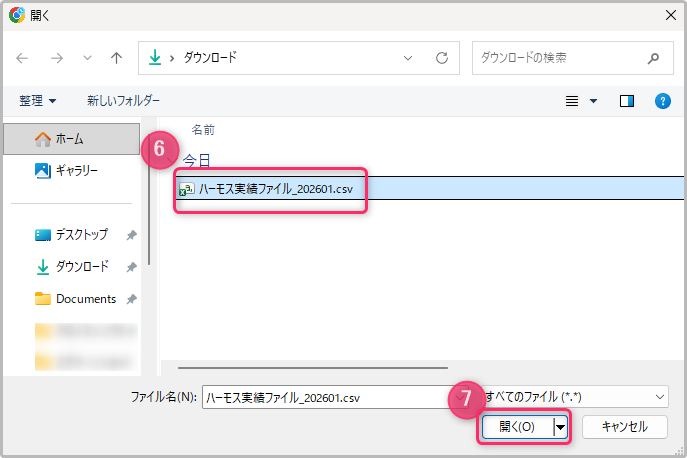This screenshot has width=687, height=458.
Task: Click the Back navigation arrow
Action: point(23,58)
